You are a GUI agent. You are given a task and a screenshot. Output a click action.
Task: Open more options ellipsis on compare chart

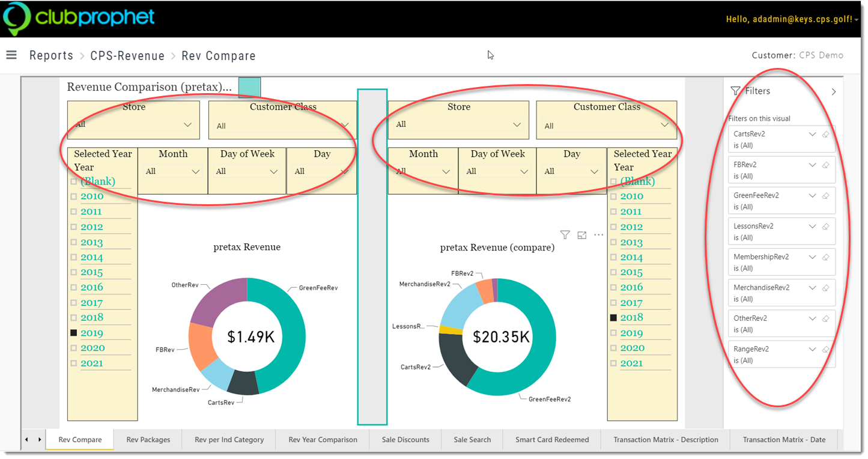pyautogui.click(x=598, y=235)
